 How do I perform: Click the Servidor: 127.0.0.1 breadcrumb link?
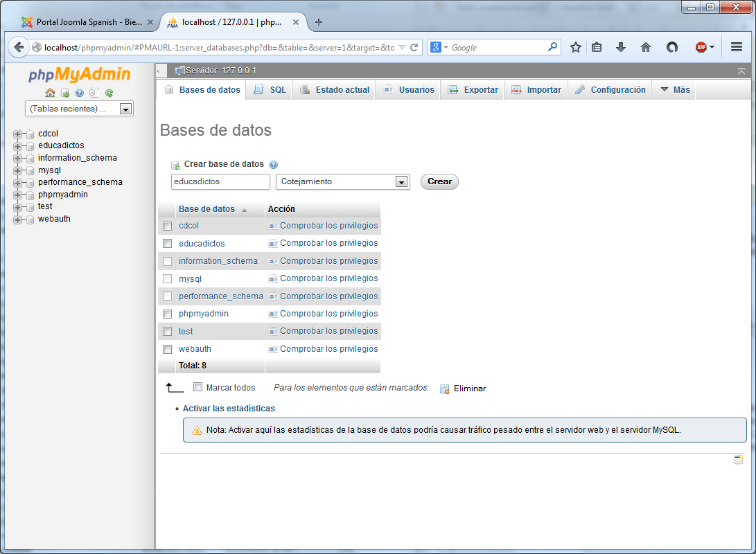point(221,71)
